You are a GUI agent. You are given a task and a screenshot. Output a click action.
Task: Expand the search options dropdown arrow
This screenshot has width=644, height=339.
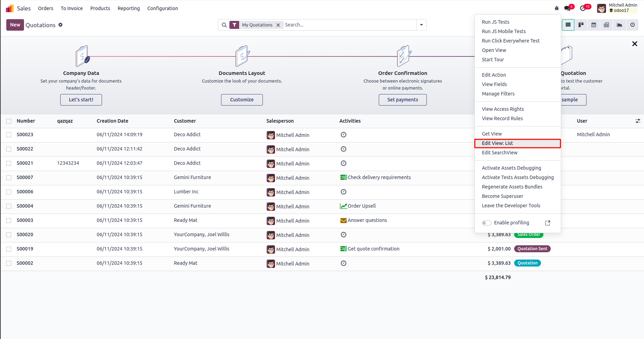pos(422,25)
